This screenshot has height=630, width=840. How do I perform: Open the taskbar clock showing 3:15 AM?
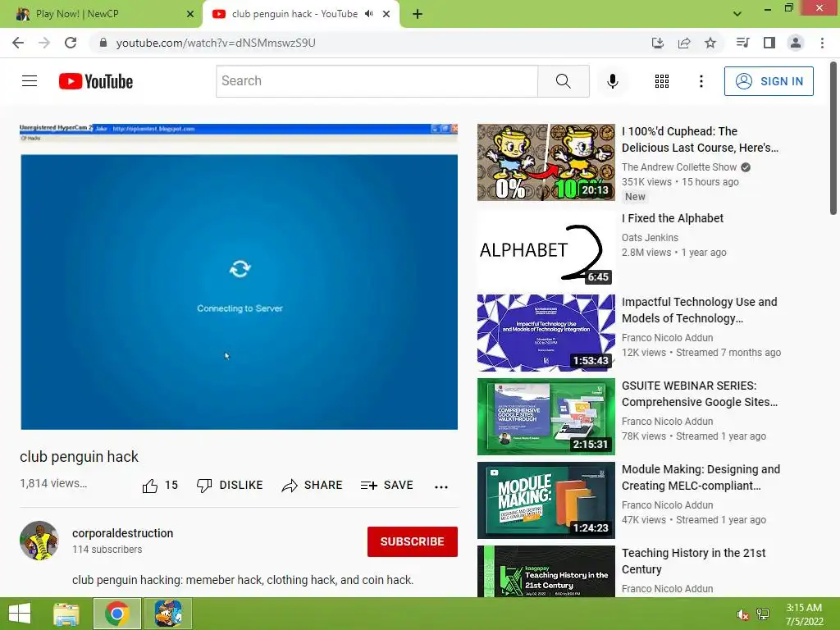pyautogui.click(x=804, y=614)
